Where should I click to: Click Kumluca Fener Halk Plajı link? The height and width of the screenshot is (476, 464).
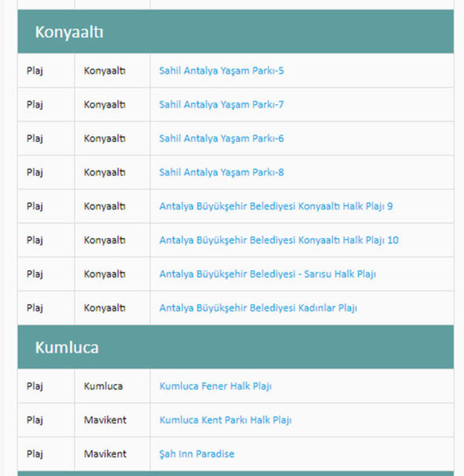click(x=215, y=386)
